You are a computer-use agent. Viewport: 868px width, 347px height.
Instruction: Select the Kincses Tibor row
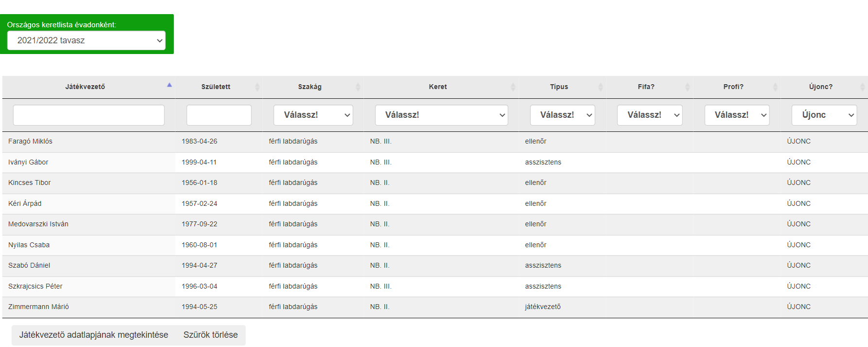point(435,183)
